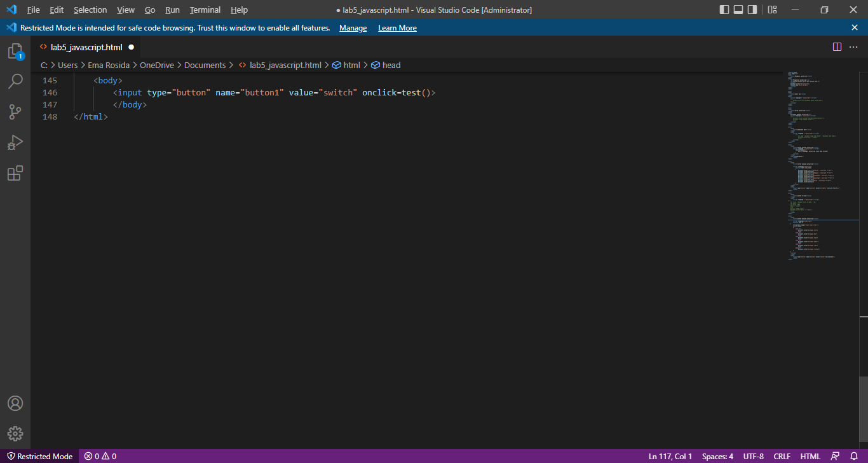Open the Selection menu
This screenshot has width=868, height=463.
point(90,10)
